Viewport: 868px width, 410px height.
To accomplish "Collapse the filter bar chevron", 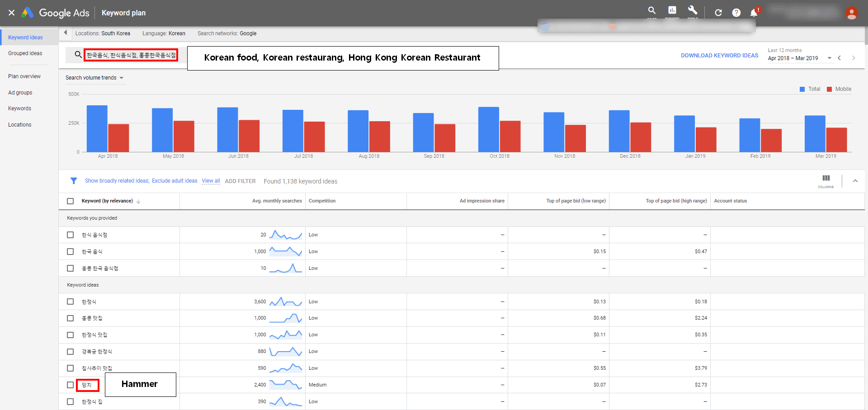I will click(x=855, y=181).
